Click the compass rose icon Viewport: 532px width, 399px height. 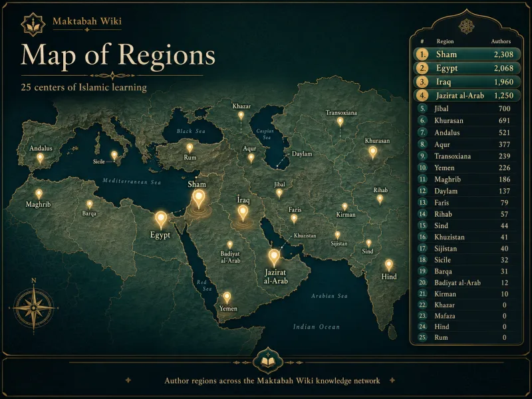[x=34, y=308]
